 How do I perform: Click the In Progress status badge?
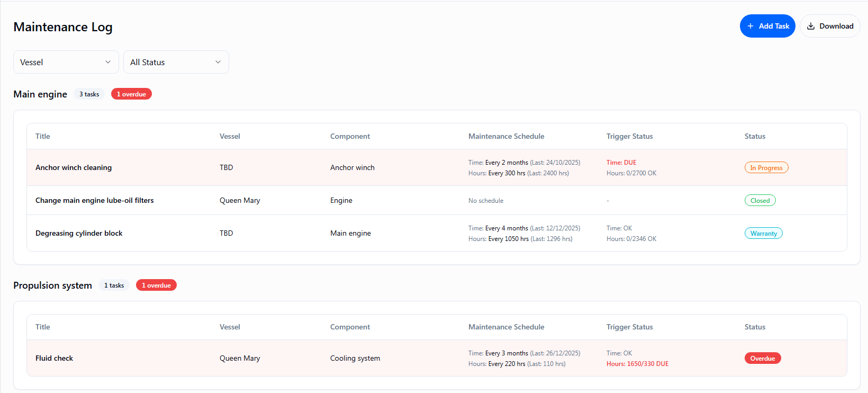coord(766,168)
